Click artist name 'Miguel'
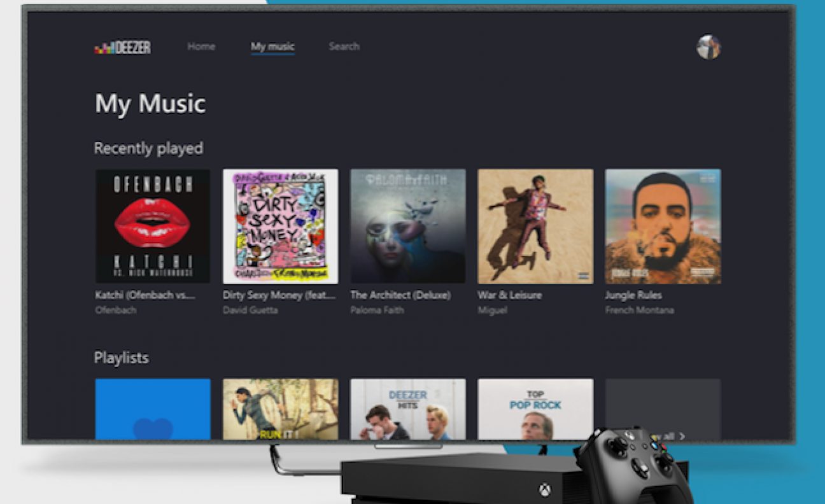This screenshot has height=504, width=825. 492,311
